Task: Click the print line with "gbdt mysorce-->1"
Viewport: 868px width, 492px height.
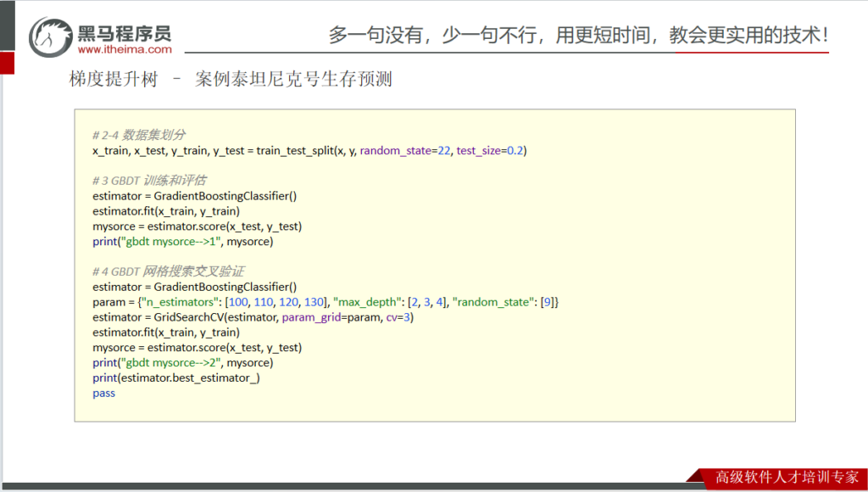Action: click(183, 242)
